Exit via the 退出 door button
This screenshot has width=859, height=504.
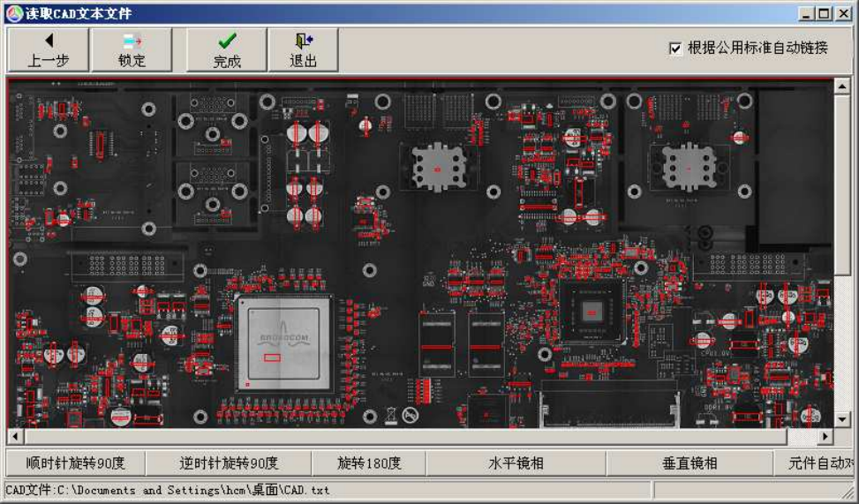tap(303, 49)
